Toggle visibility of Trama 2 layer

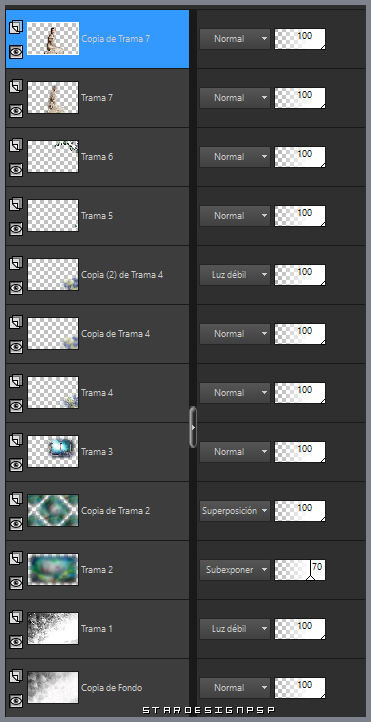16,582
